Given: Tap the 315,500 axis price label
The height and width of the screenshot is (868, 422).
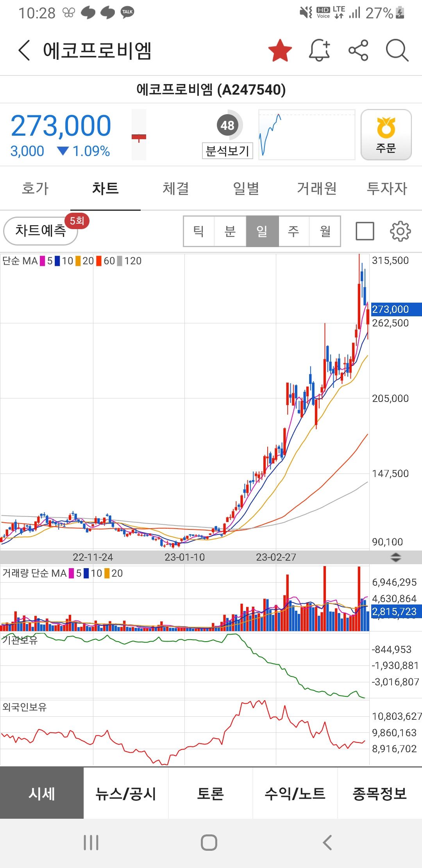Looking at the screenshot, I should pyautogui.click(x=390, y=260).
